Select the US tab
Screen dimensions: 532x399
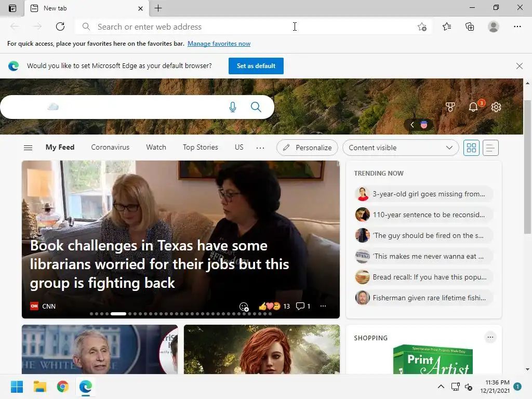click(239, 147)
